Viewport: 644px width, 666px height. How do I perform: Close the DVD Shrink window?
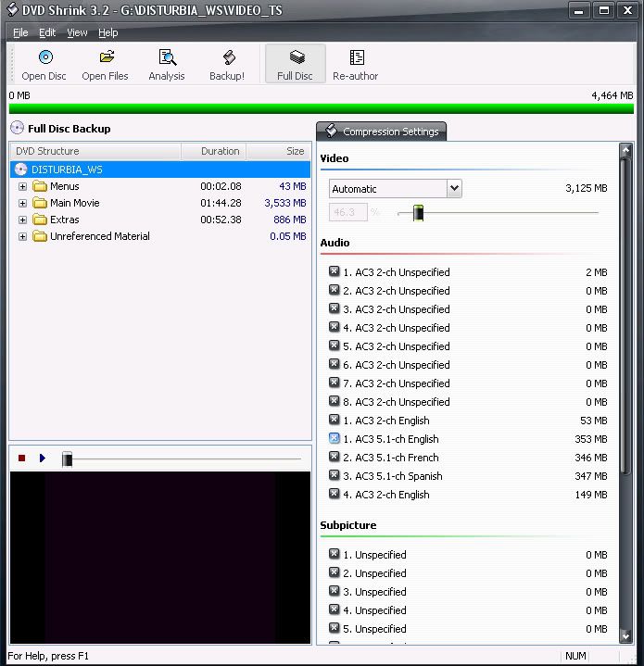click(x=627, y=10)
